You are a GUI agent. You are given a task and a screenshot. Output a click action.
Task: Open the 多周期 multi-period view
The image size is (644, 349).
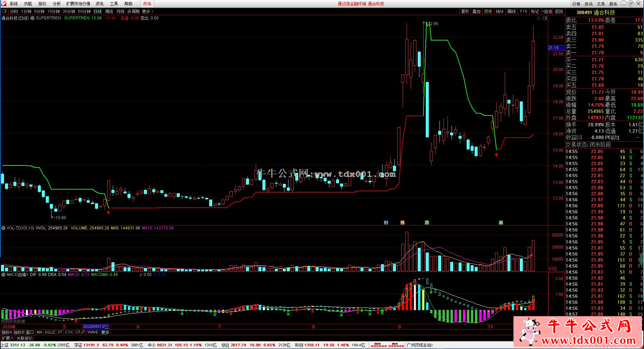point(133,11)
